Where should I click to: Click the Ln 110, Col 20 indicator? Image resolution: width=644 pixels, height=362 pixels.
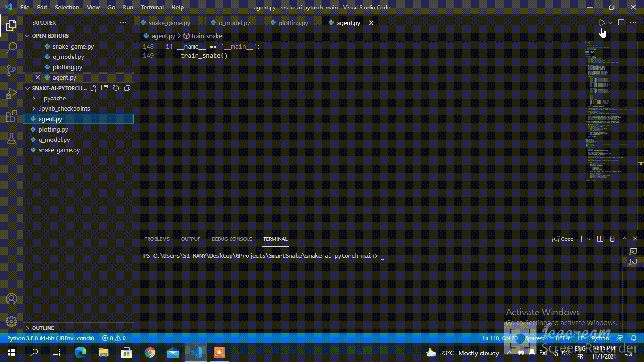click(500, 338)
